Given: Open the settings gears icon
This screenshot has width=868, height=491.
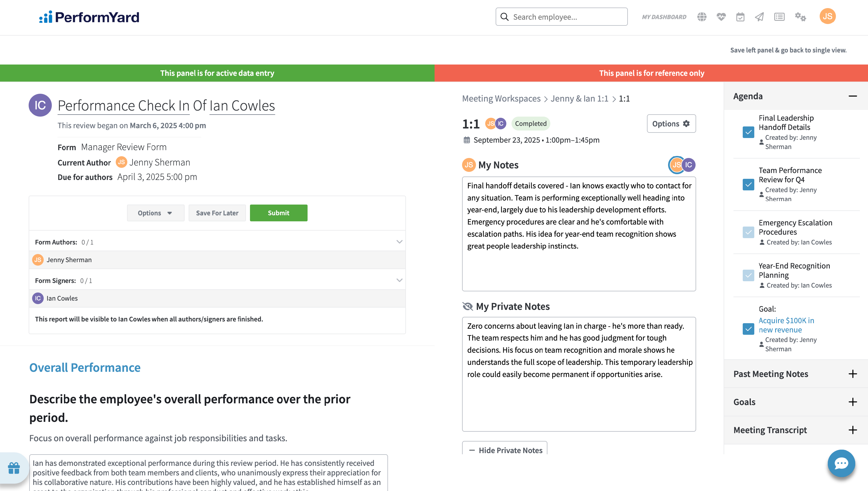Looking at the screenshot, I should [800, 17].
